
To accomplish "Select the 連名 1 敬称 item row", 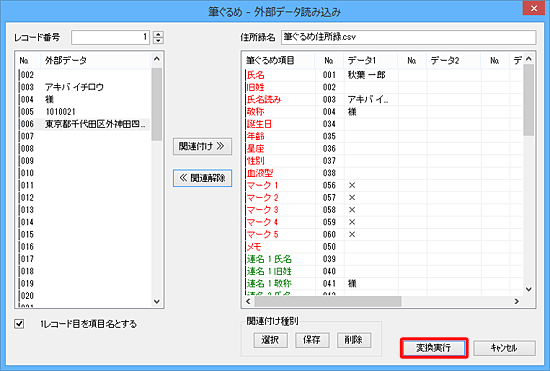I will click(383, 283).
